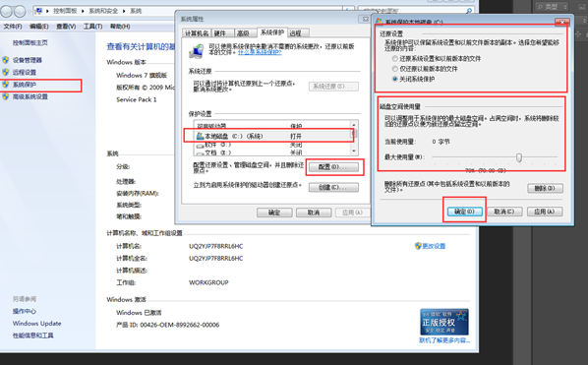588x365 pixels.
Task: Click the 最大使用量 slider handle
Action: tap(519, 157)
